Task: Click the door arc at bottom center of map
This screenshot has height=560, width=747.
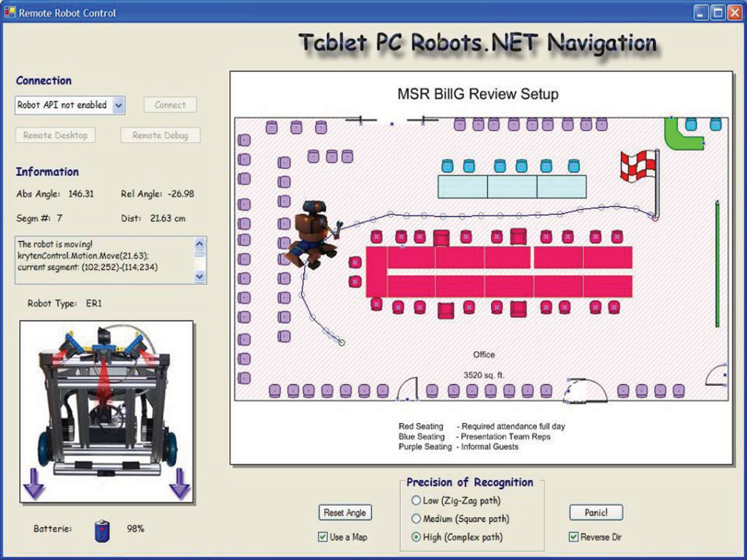Action: click(x=407, y=389)
